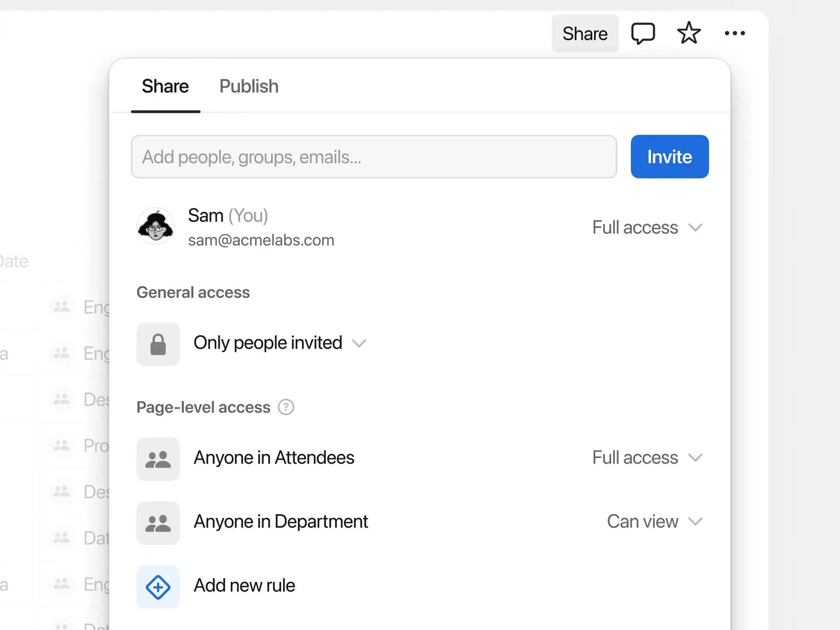Click the blue Add new rule diamond icon

click(x=158, y=587)
